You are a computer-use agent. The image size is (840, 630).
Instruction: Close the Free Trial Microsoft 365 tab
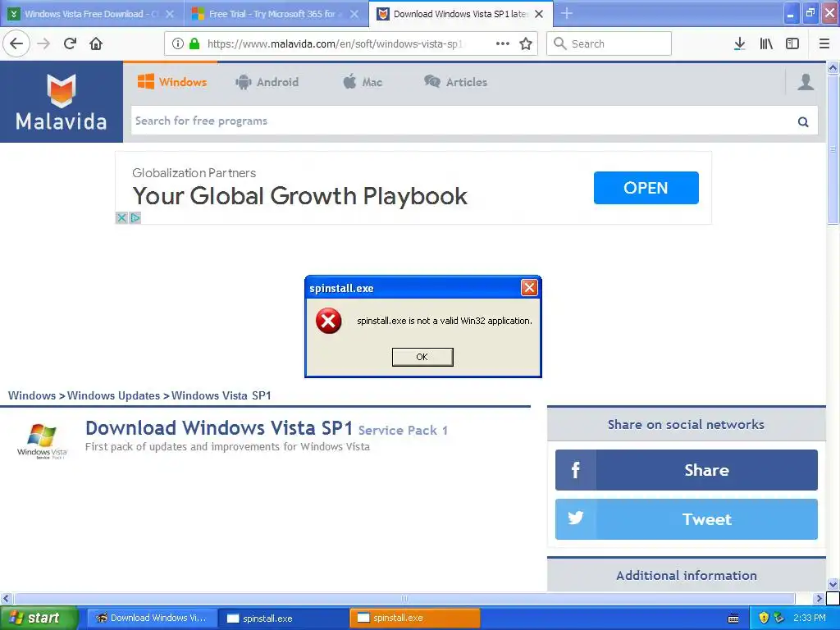354,14
